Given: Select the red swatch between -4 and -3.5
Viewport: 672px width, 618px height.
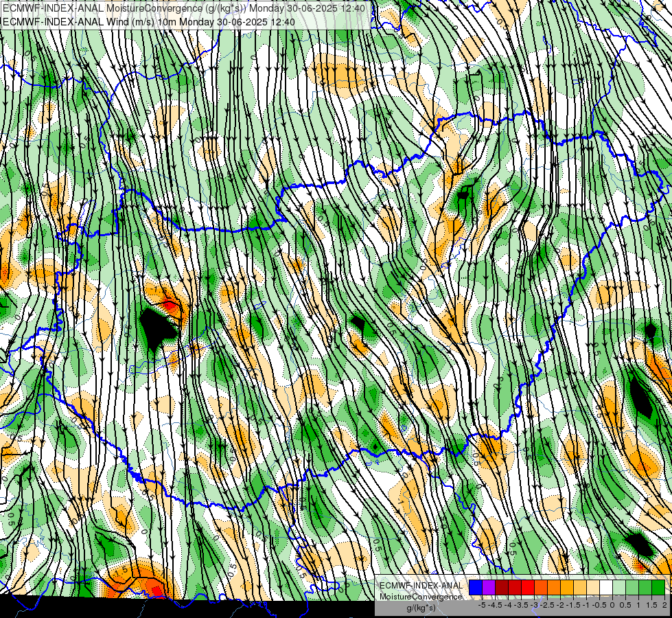Looking at the screenshot, I should tap(515, 587).
